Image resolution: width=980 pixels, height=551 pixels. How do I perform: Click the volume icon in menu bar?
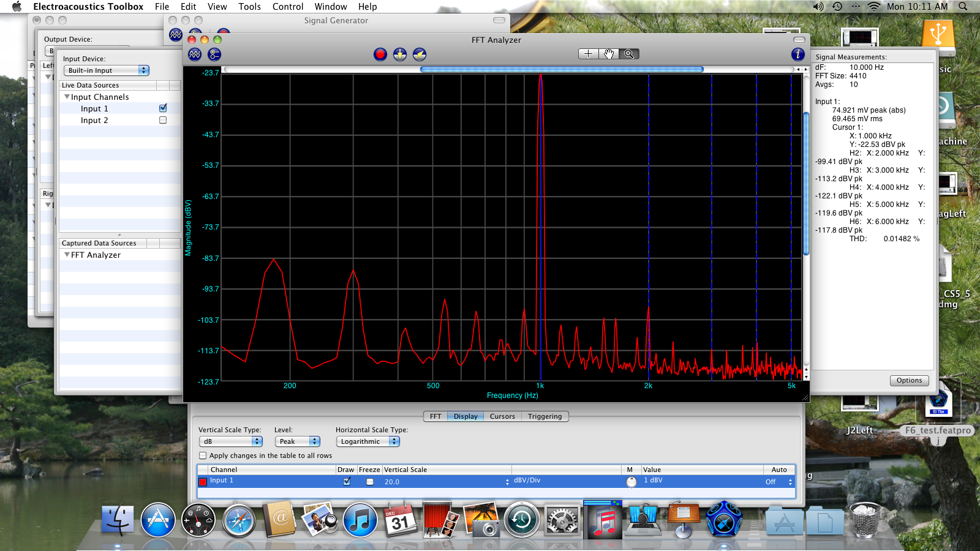point(818,7)
